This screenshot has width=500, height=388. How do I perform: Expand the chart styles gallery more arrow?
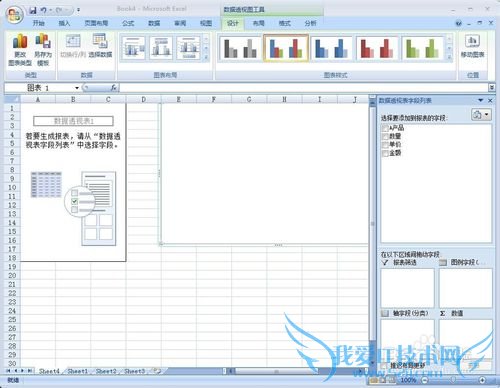tap(449, 57)
